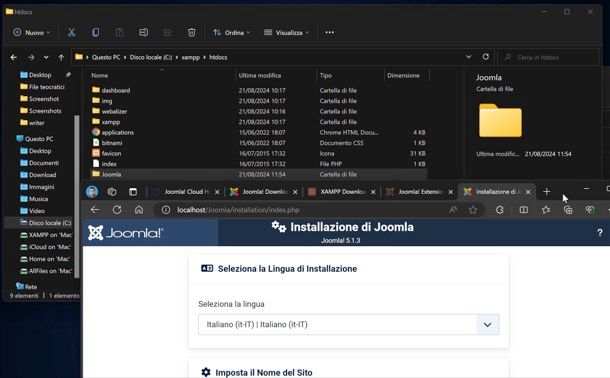
Task: Sort by Dimensione column header
Action: 403,75
